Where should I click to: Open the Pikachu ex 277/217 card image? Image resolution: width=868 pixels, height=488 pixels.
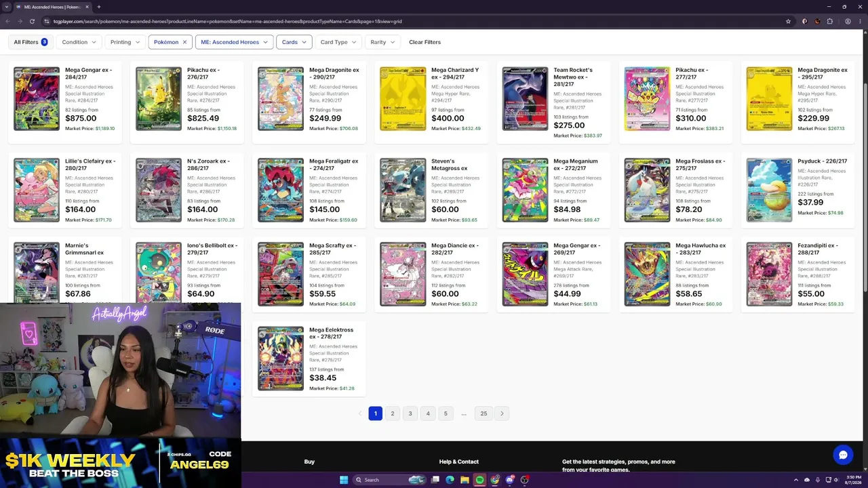click(647, 98)
